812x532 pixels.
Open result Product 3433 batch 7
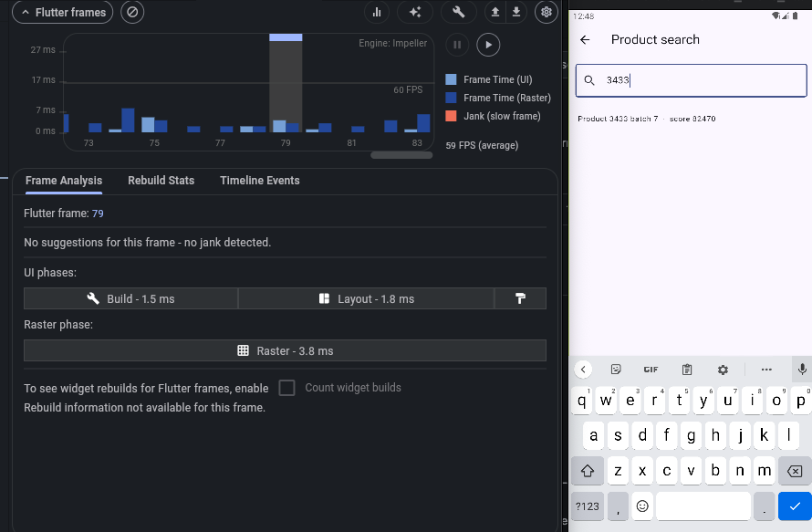coord(647,119)
